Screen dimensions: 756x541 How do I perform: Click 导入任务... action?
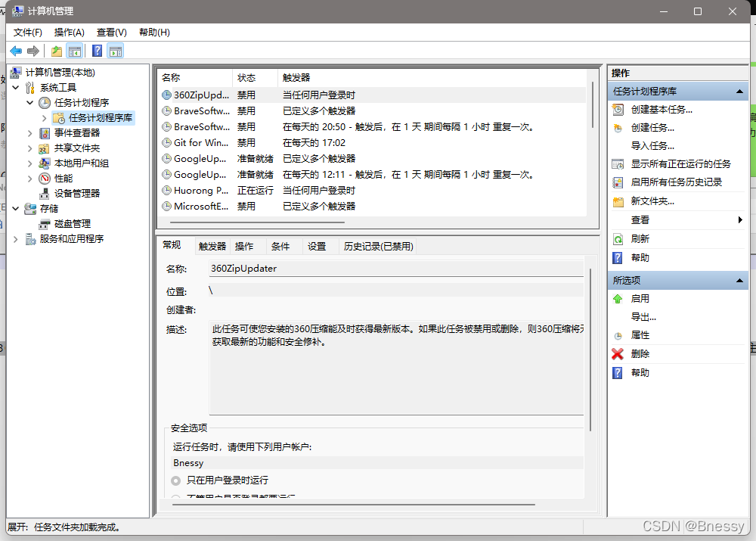652,146
